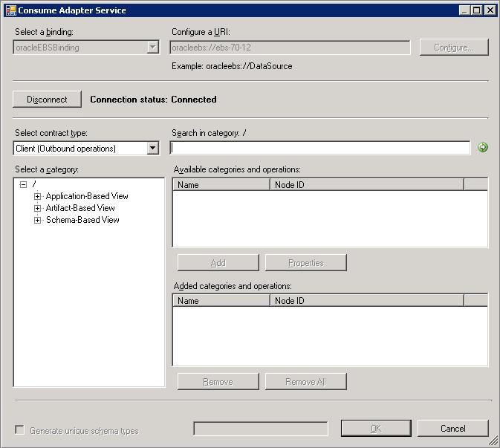Image resolution: width=500 pixels, height=448 pixels.
Task: Click the Consume Adapter Service title bar icon
Action: [x=11, y=10]
